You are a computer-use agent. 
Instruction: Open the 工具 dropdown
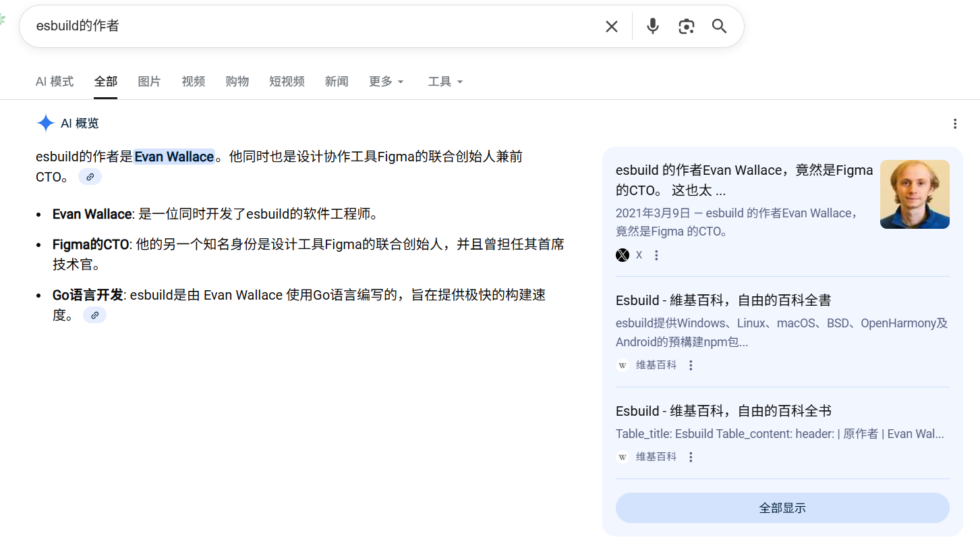tap(444, 81)
